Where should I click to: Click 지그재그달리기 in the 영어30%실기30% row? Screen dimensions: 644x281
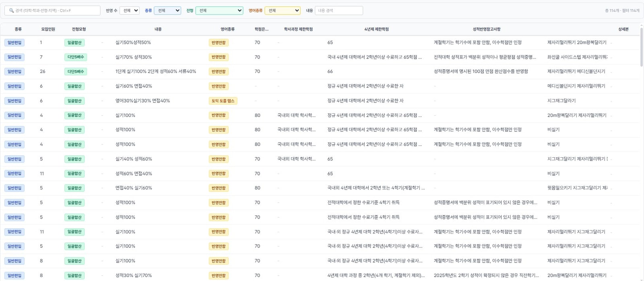point(561,101)
